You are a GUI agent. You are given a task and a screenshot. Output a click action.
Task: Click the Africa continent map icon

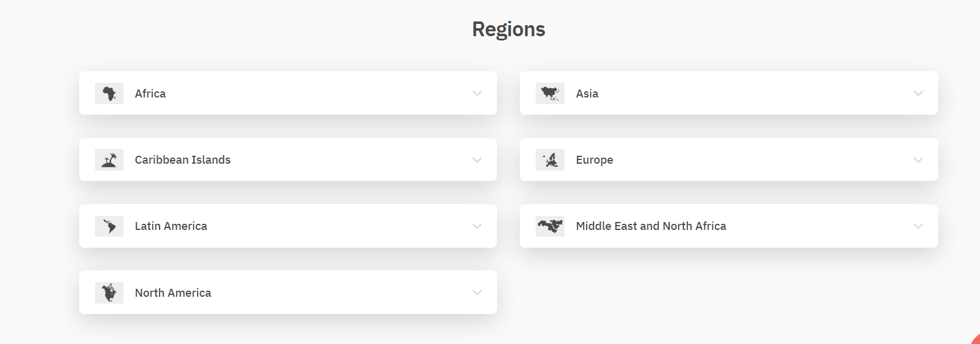coord(109,93)
